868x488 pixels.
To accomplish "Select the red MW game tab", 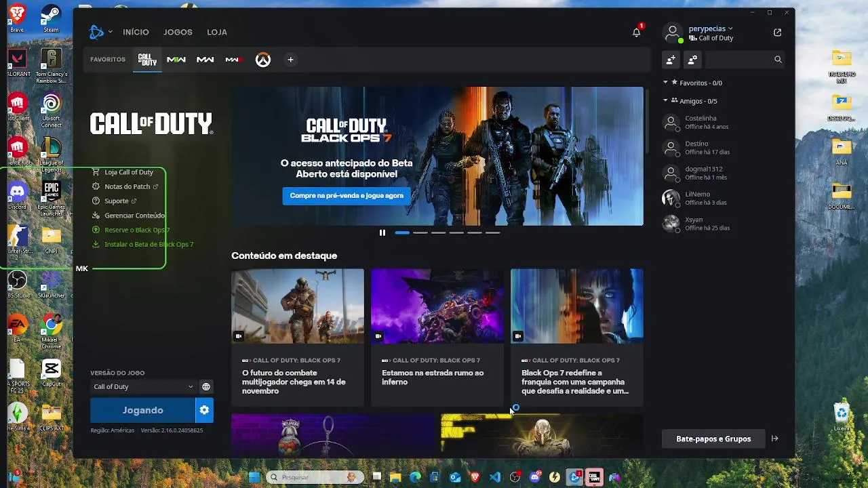I will tap(233, 60).
